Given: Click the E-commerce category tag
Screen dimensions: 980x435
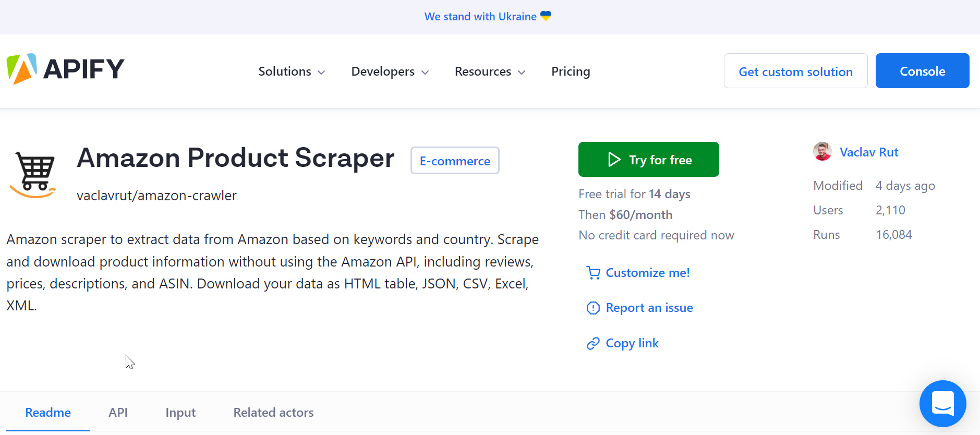Looking at the screenshot, I should (455, 161).
